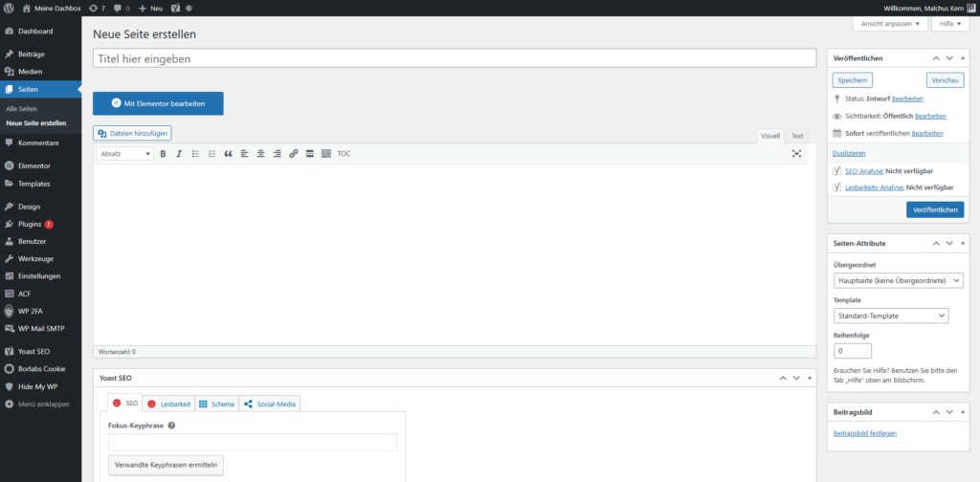Viewport: 980px width, 482px height.
Task: Toggle bold formatting in editor toolbar
Action: [163, 154]
